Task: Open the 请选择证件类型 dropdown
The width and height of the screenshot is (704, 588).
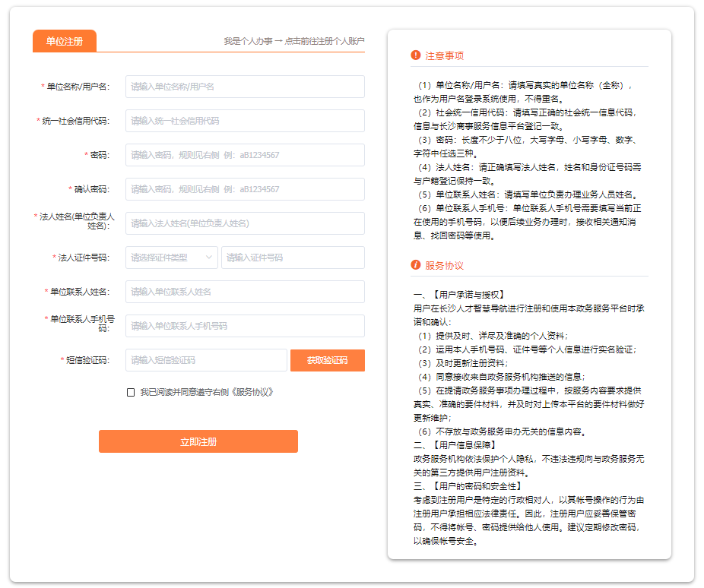Action: [172, 258]
